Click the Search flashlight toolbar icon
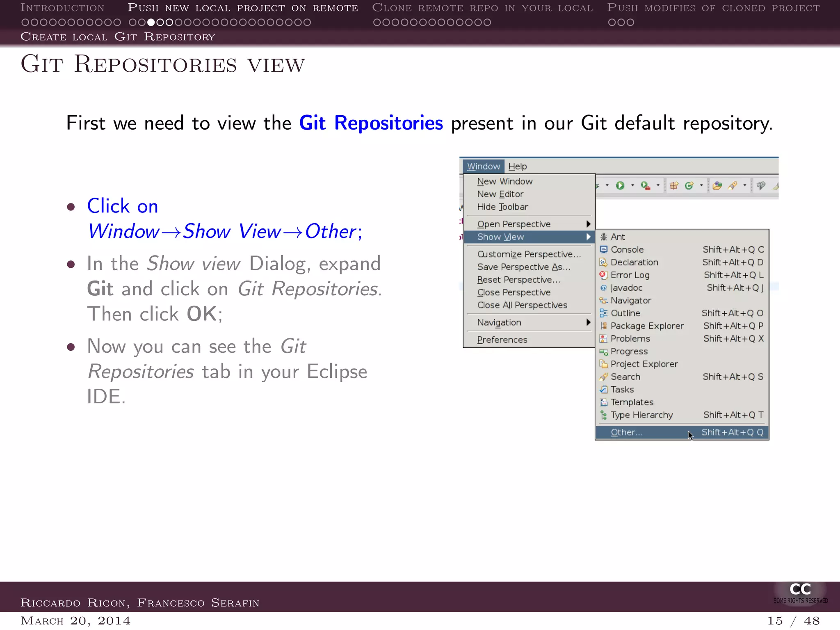 [733, 186]
